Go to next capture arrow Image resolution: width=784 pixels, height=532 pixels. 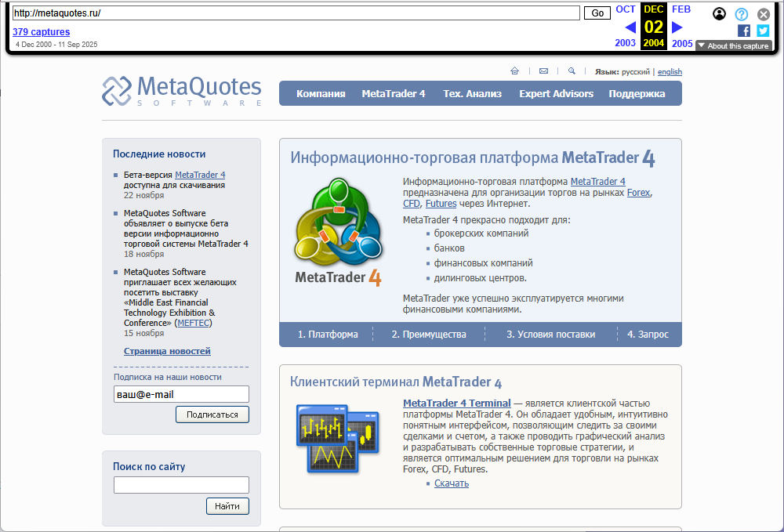[677, 27]
